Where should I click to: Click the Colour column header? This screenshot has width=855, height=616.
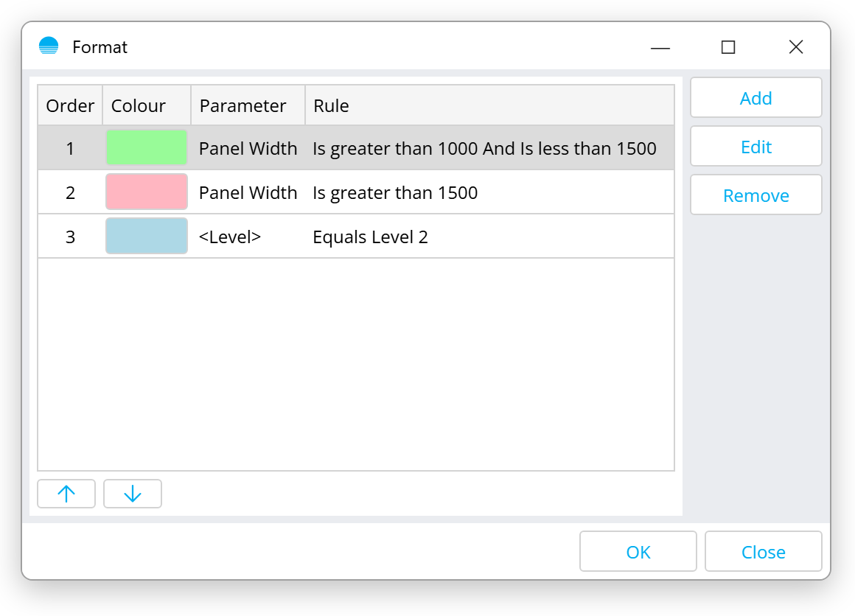[147, 105]
